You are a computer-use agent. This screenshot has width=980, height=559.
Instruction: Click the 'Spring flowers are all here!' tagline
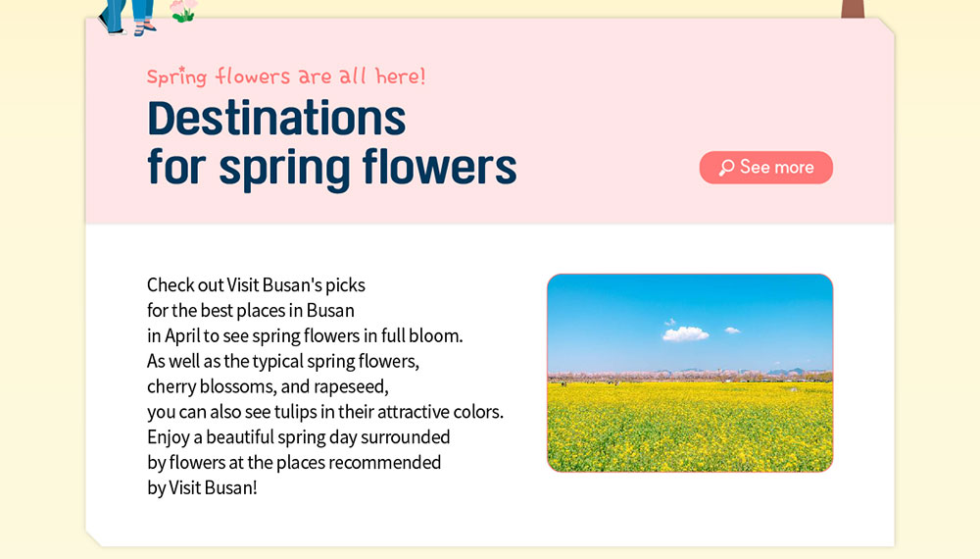pyautogui.click(x=286, y=76)
